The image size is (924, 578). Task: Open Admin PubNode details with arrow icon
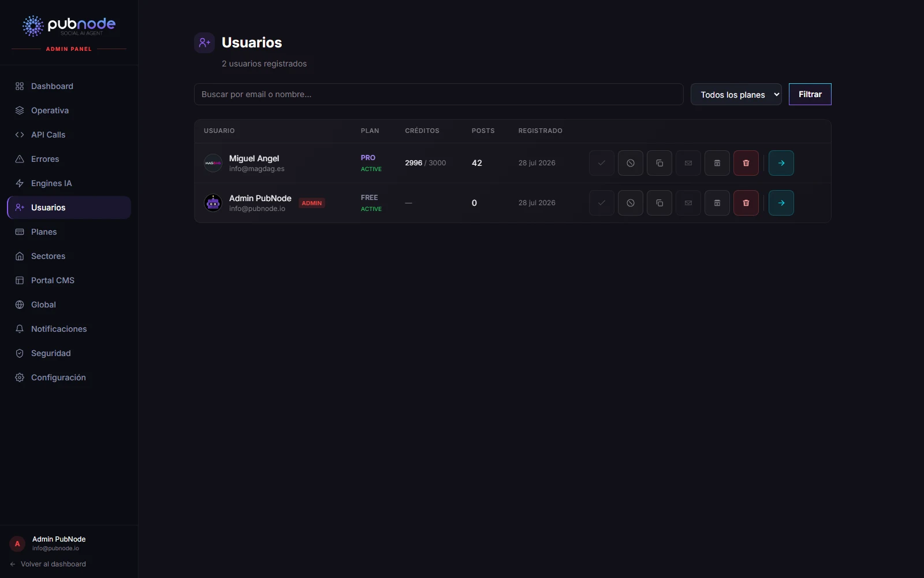(x=781, y=203)
